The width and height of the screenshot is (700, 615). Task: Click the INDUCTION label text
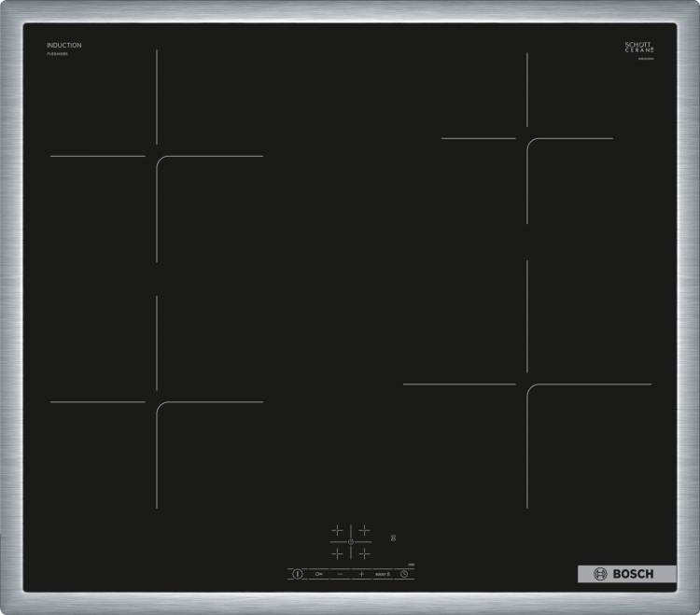64,45
